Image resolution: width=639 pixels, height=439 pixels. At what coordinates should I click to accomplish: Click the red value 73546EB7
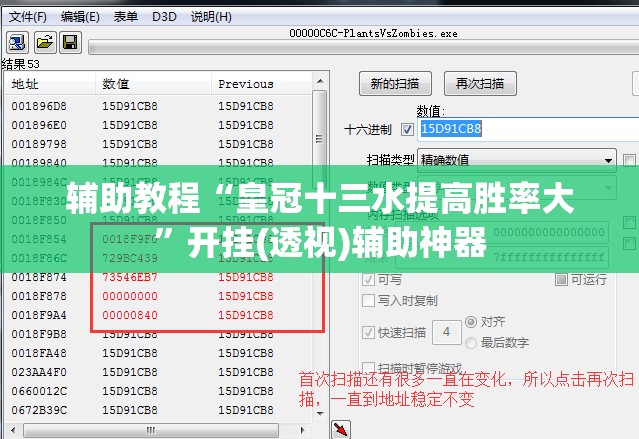(x=130, y=277)
